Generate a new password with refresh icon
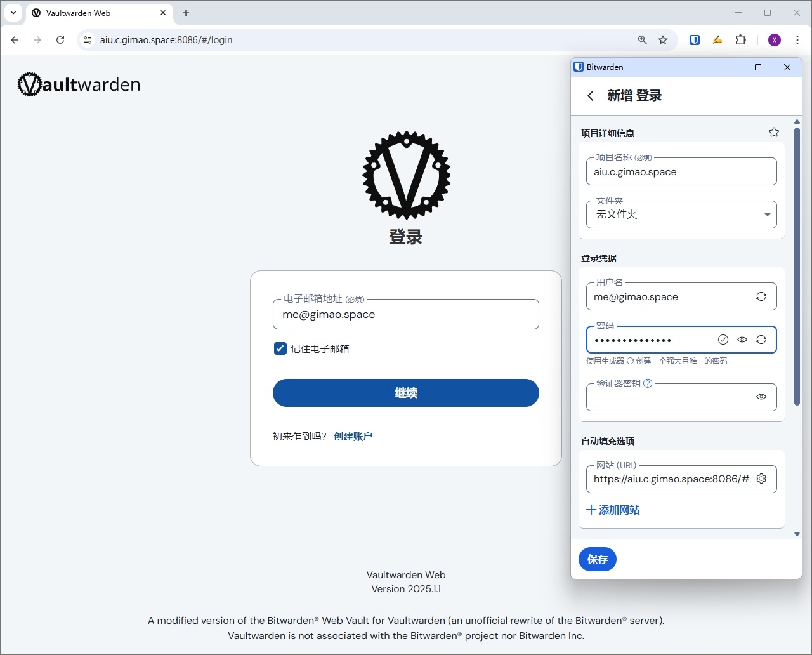Screen dimensions: 812x655 click(x=761, y=340)
